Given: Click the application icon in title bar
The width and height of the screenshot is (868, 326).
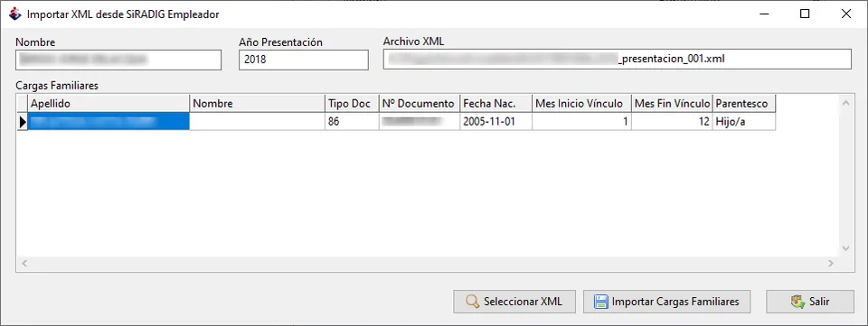Looking at the screenshot, I should (15, 14).
